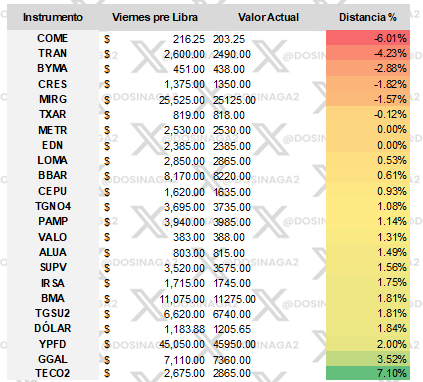Viewport: 423px width, 382px height.
Task: Select the Instrumento column header
Action: 53,17
